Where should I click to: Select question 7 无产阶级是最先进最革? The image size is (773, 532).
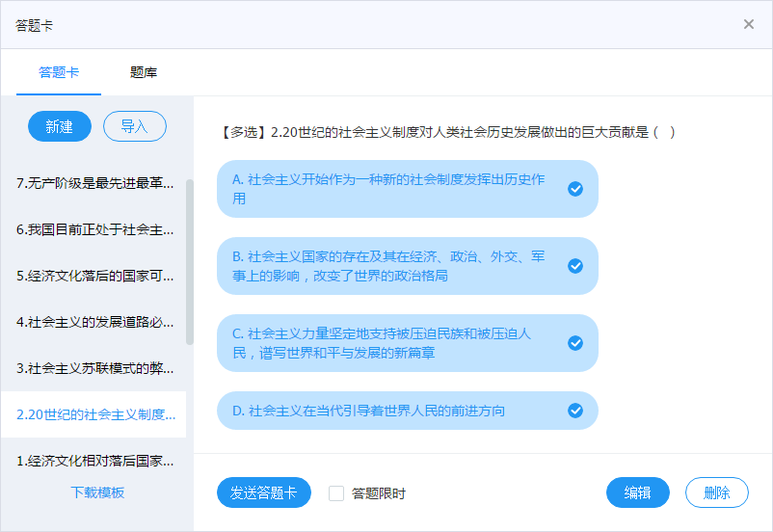pyautogui.click(x=95, y=183)
